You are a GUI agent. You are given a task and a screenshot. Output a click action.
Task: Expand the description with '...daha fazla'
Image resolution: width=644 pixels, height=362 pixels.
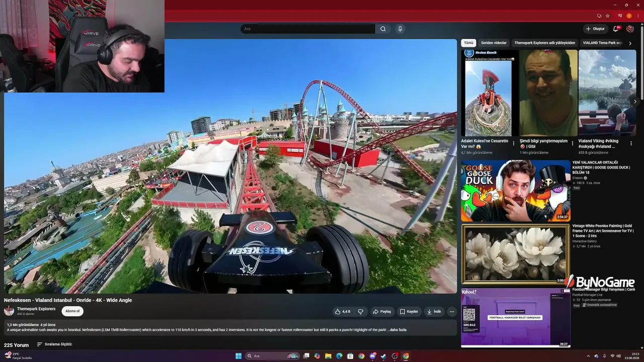(x=397, y=330)
